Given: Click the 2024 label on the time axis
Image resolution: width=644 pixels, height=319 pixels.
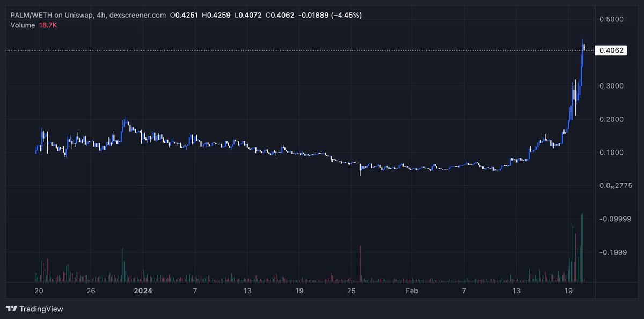Looking at the screenshot, I should [143, 291].
